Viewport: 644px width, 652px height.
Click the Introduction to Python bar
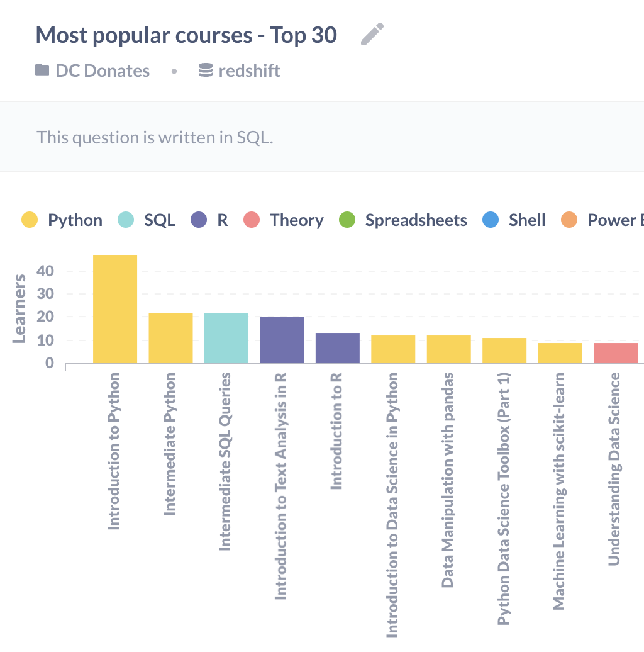point(114,308)
